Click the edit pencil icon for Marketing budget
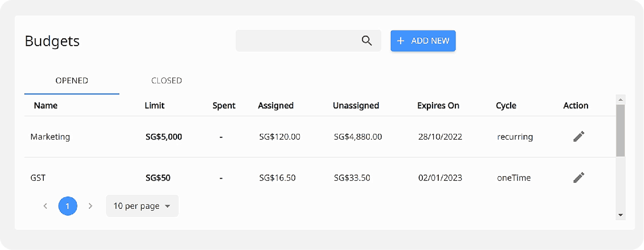 579,136
